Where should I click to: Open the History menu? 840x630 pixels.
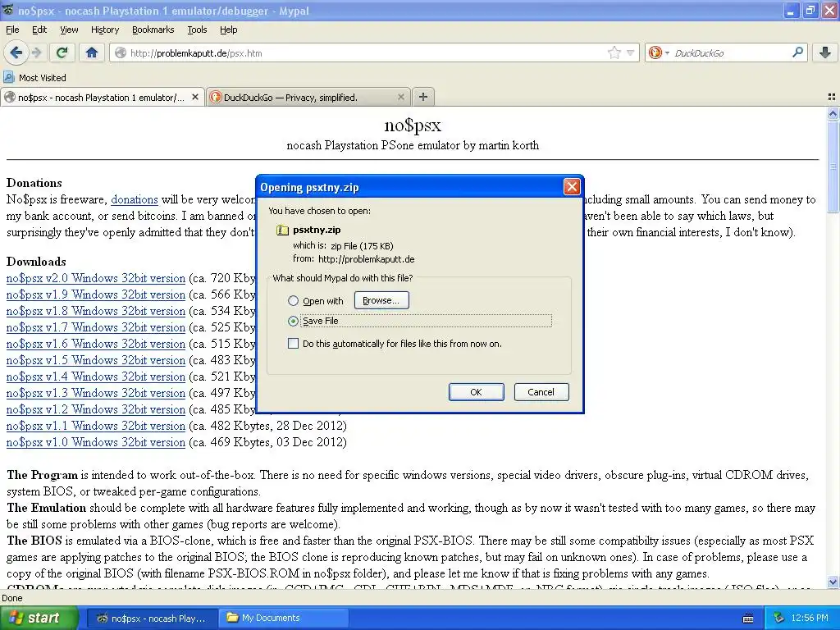104,30
